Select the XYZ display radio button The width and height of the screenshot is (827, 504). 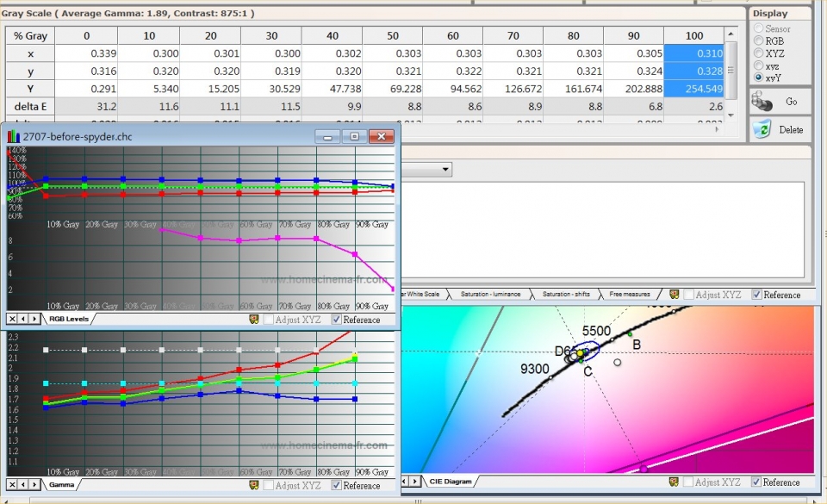758,53
